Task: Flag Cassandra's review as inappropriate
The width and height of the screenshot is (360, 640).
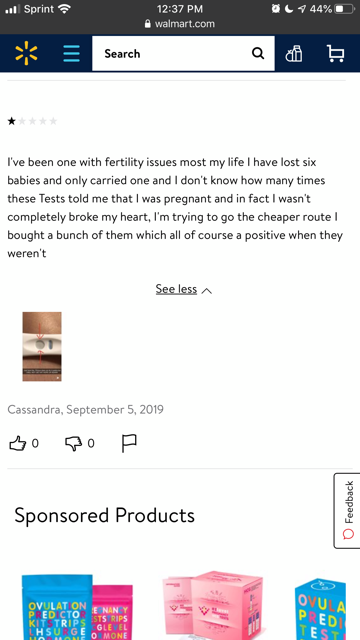Action: tap(129, 443)
